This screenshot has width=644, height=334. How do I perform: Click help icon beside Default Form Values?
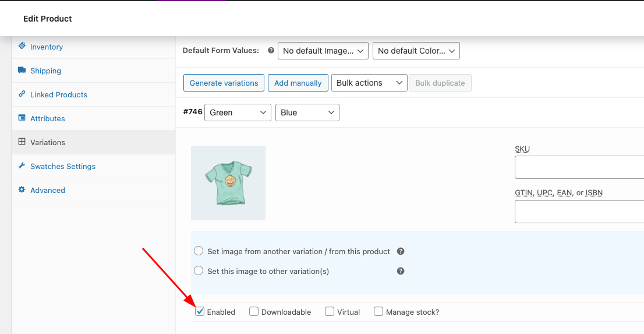click(x=271, y=51)
